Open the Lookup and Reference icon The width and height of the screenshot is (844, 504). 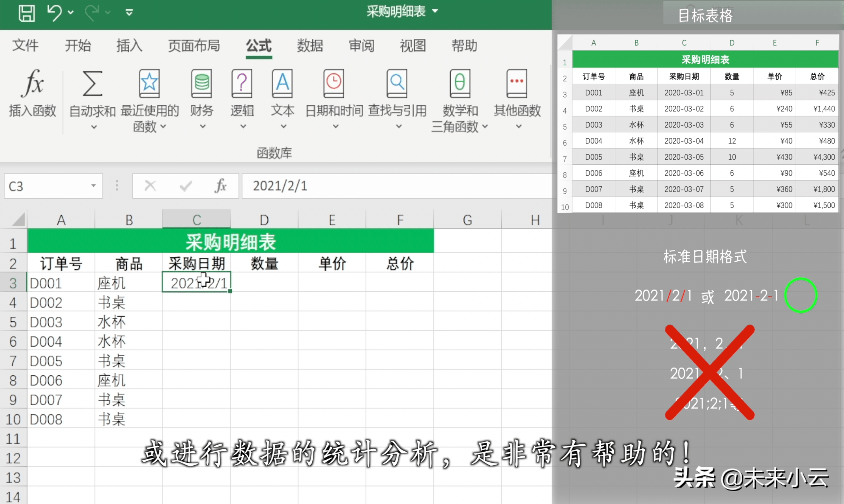(x=397, y=84)
